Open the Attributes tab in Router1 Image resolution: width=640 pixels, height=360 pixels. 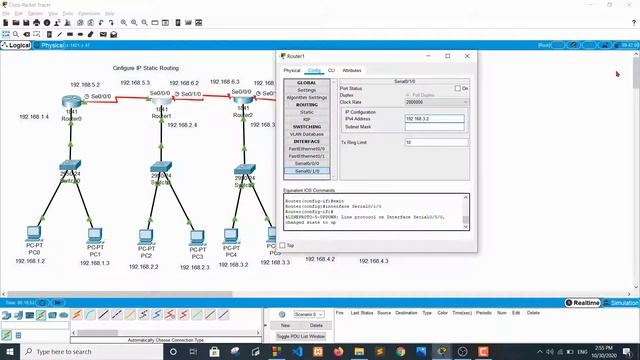(x=352, y=71)
